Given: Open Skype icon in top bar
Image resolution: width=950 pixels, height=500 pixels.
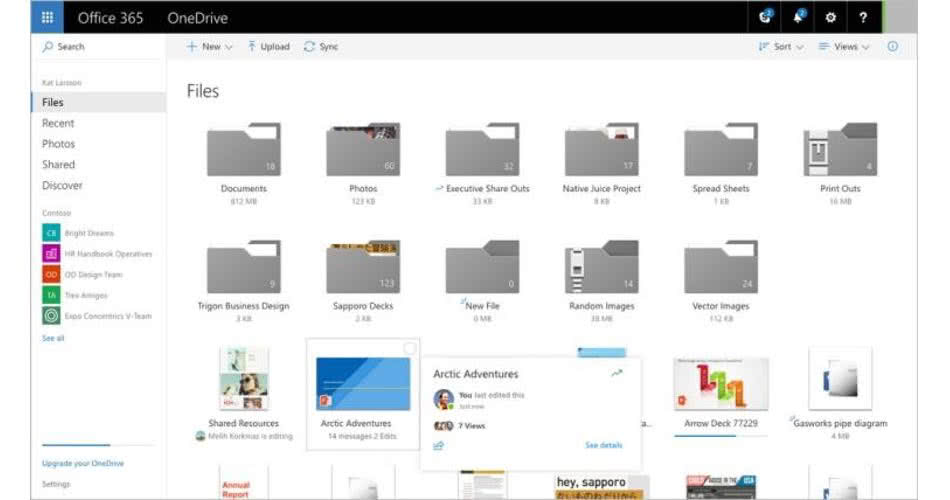Looking at the screenshot, I should coord(765,17).
